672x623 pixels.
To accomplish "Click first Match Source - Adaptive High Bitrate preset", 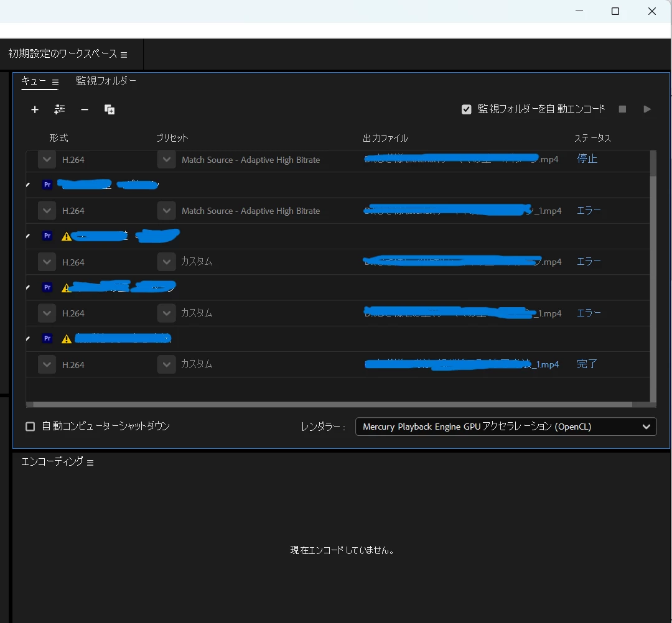I will 251,160.
